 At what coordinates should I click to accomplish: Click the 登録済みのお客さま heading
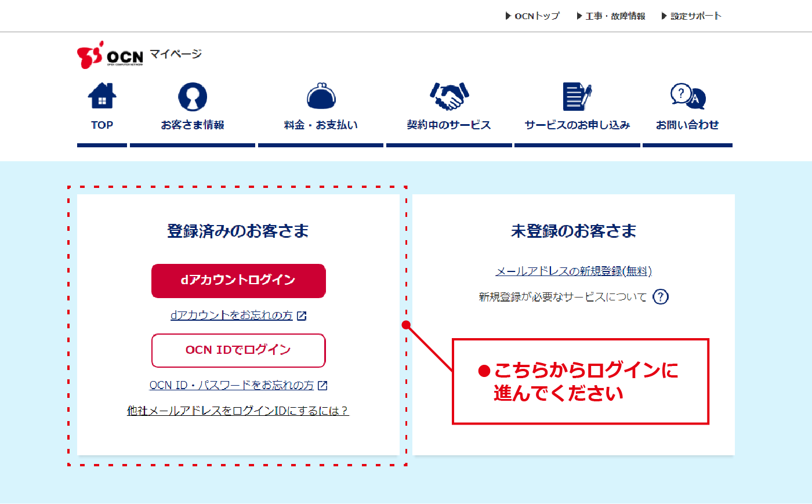coord(238,231)
